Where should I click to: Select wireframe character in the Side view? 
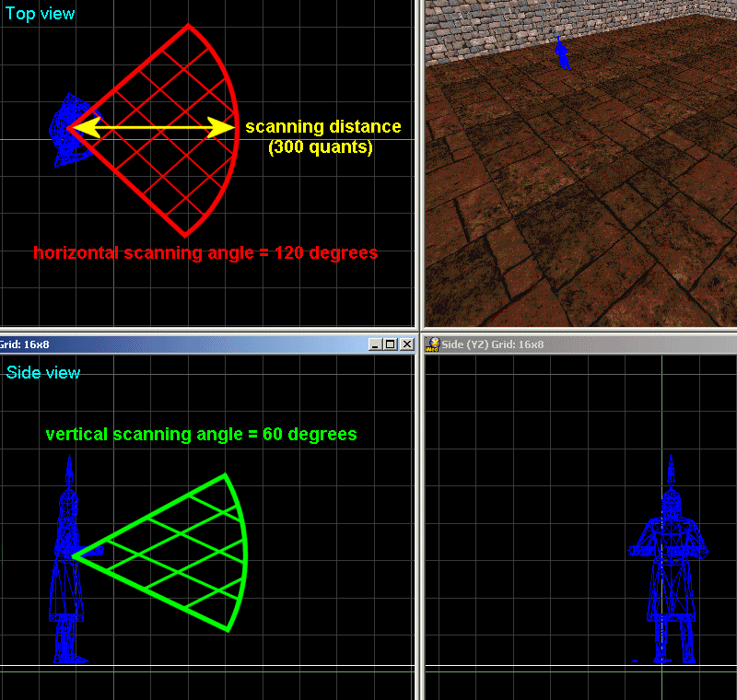click(67, 571)
